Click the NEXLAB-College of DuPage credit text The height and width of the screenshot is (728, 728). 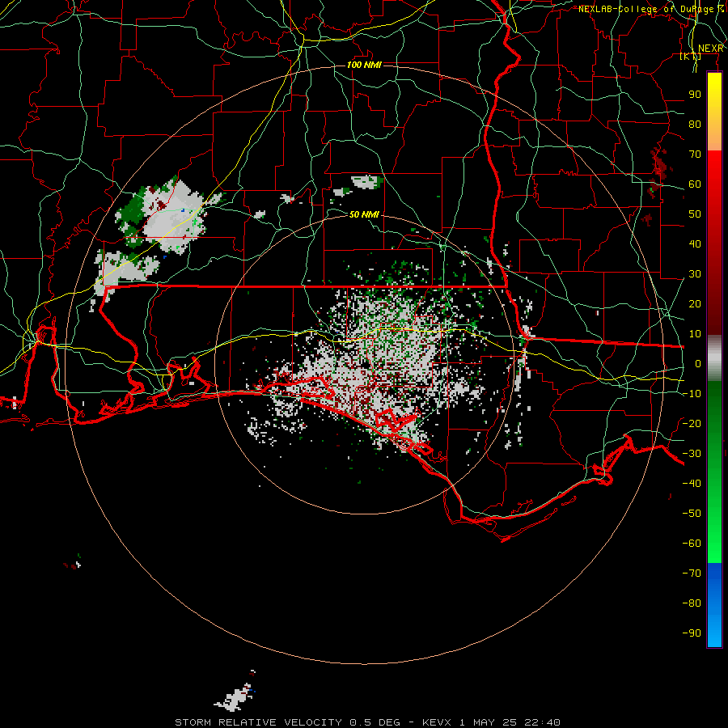(x=651, y=9)
